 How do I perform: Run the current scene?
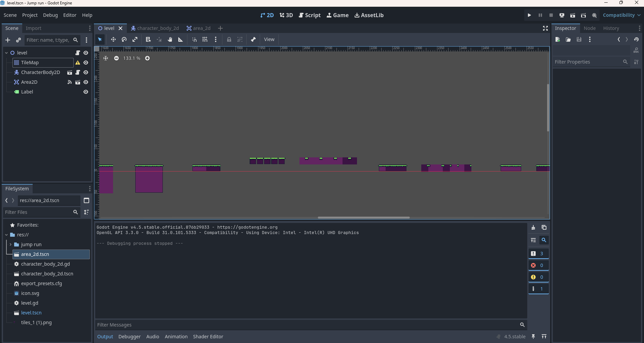tap(572, 15)
